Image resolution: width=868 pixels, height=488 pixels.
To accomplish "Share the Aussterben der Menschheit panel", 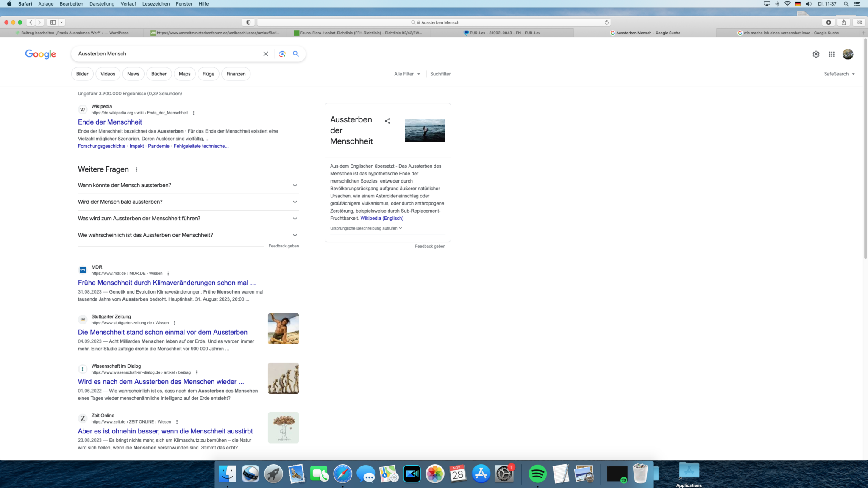I will 387,121.
